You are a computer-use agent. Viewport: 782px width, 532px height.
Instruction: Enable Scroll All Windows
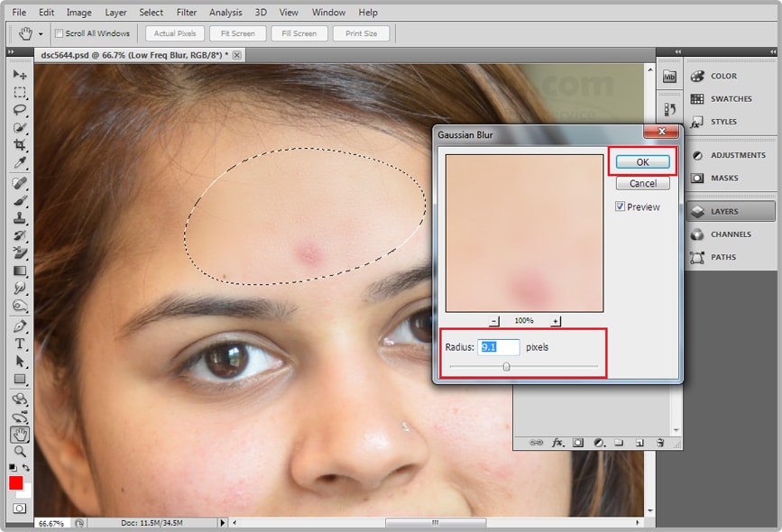click(x=58, y=33)
